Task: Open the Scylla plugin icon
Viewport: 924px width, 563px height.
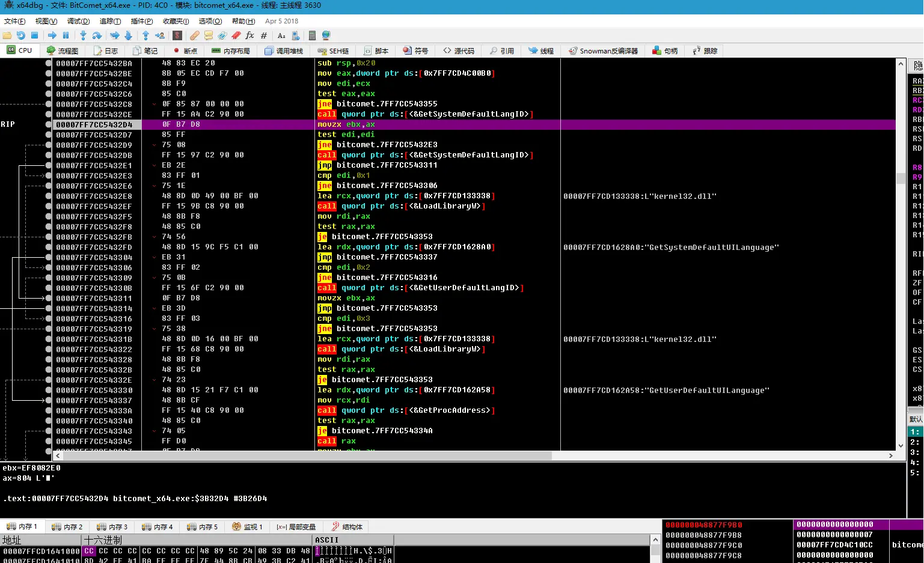Action: [177, 35]
